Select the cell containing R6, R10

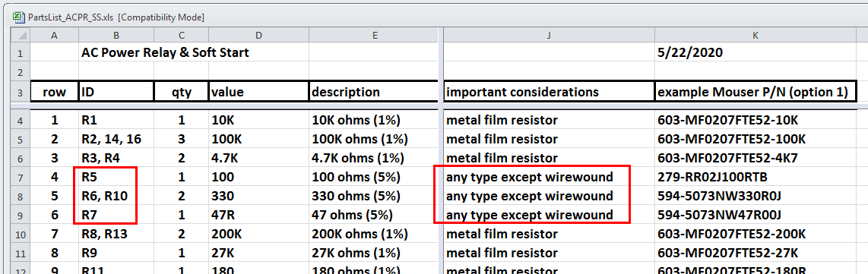(116, 196)
